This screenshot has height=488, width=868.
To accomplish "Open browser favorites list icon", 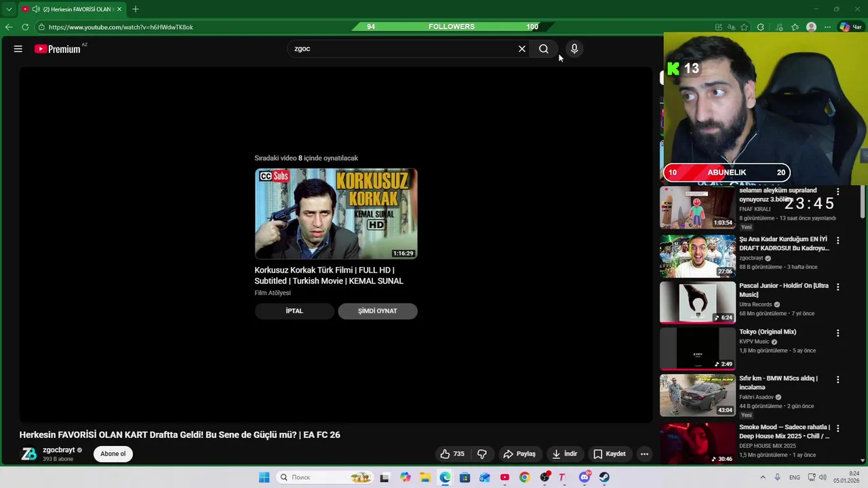I will click(795, 27).
